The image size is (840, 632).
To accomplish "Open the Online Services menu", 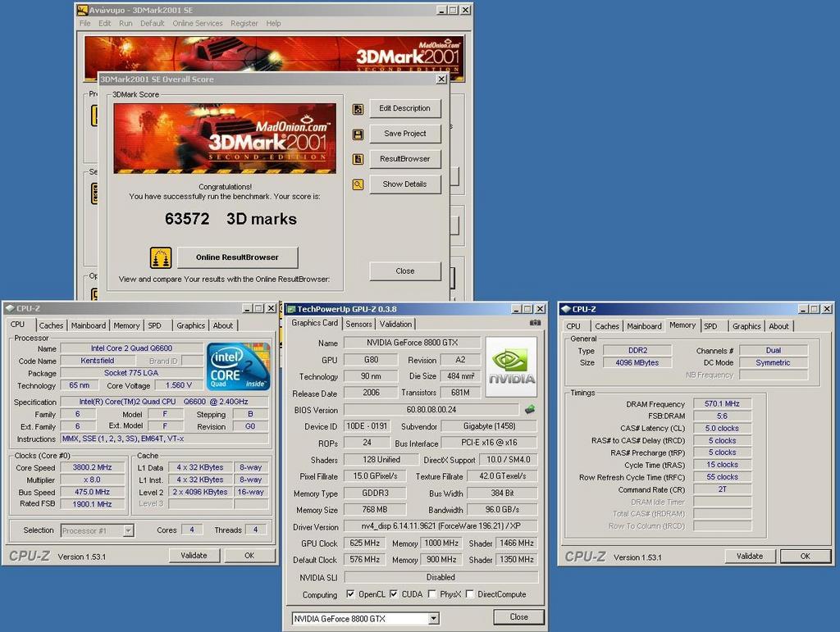I will pyautogui.click(x=197, y=24).
